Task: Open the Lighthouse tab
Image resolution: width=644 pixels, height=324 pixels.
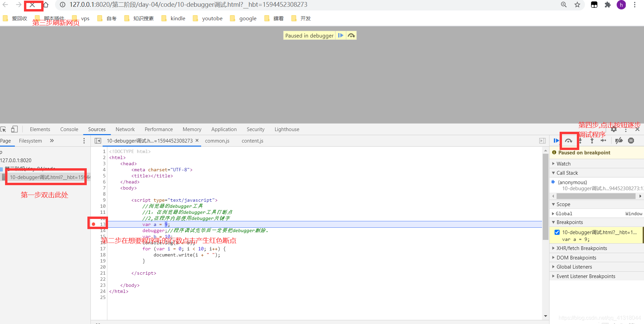Action: pyautogui.click(x=287, y=129)
